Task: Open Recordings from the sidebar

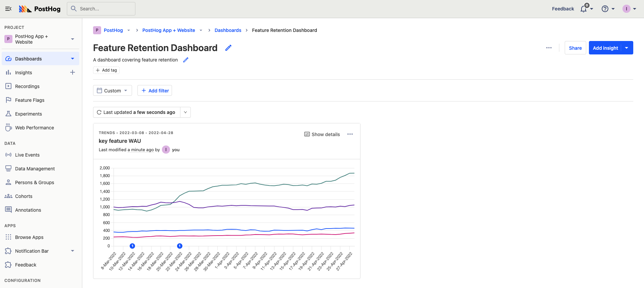Action: click(27, 86)
